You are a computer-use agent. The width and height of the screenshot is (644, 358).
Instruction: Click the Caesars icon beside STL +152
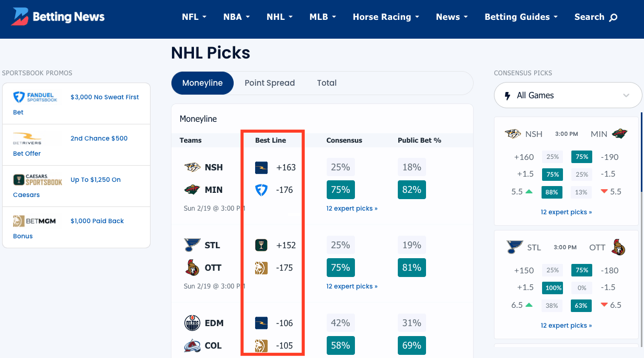pyautogui.click(x=261, y=245)
